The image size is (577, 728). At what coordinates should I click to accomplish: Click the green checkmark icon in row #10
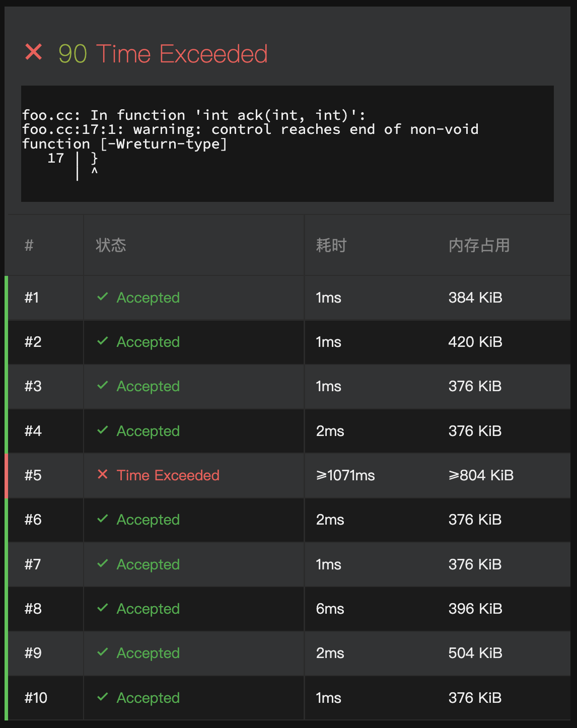103,697
